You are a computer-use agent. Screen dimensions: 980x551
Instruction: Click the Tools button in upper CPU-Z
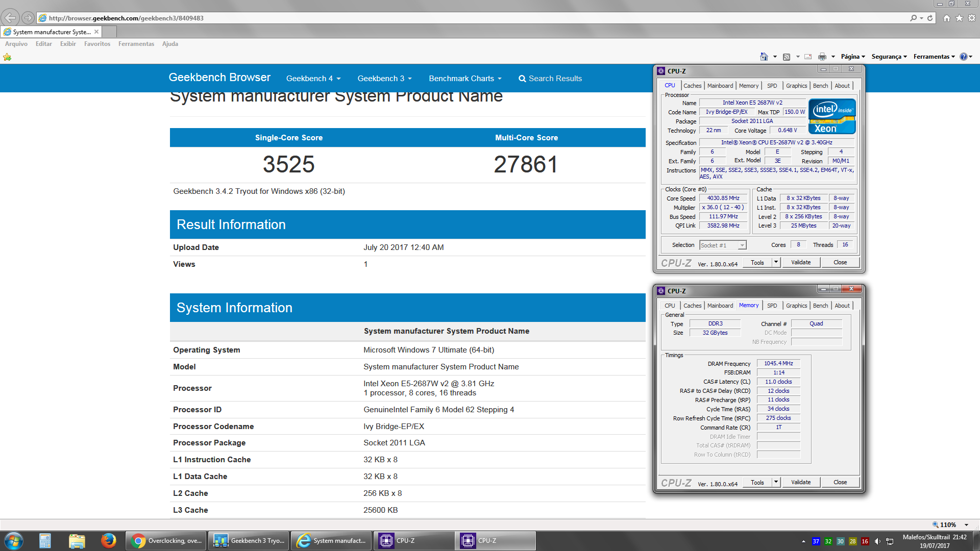click(757, 262)
